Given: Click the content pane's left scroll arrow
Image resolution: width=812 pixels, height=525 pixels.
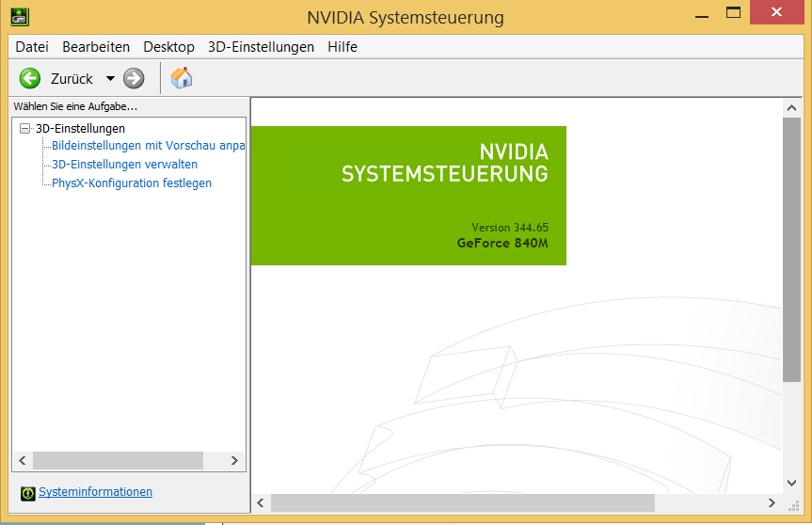Looking at the screenshot, I should (261, 502).
